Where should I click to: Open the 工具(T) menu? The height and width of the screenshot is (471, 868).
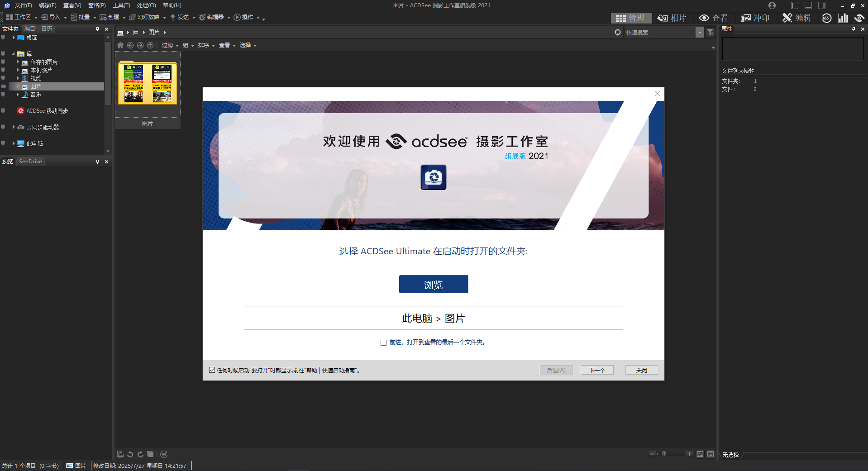(x=121, y=5)
